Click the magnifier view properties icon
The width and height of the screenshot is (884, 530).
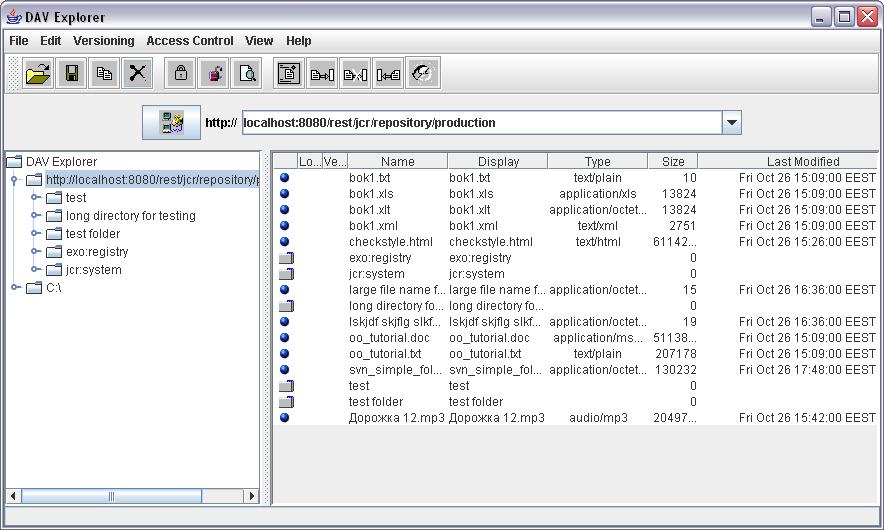(246, 73)
